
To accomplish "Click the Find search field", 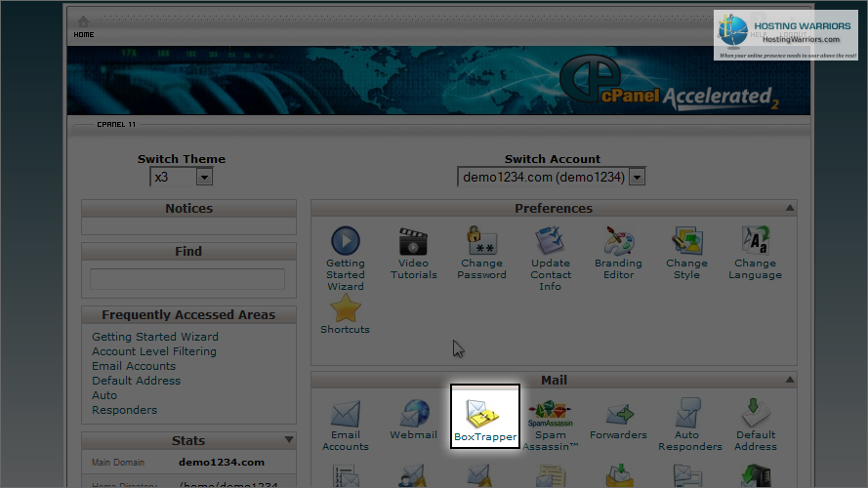I will click(187, 279).
